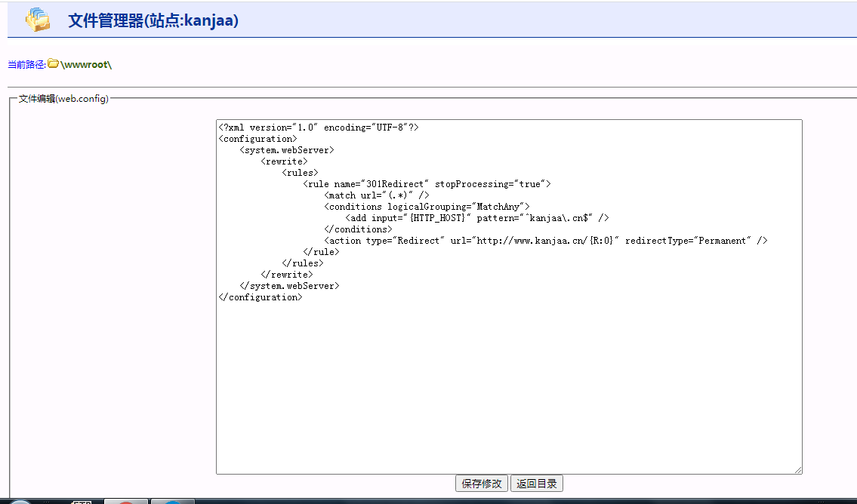Click the rule name="301Redirect" line
The height and width of the screenshot is (504, 857).
tap(427, 184)
